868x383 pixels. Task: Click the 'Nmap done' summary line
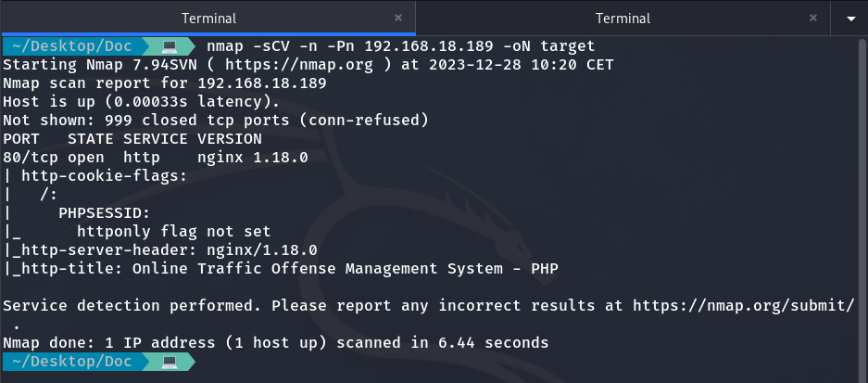pyautogui.click(x=275, y=342)
